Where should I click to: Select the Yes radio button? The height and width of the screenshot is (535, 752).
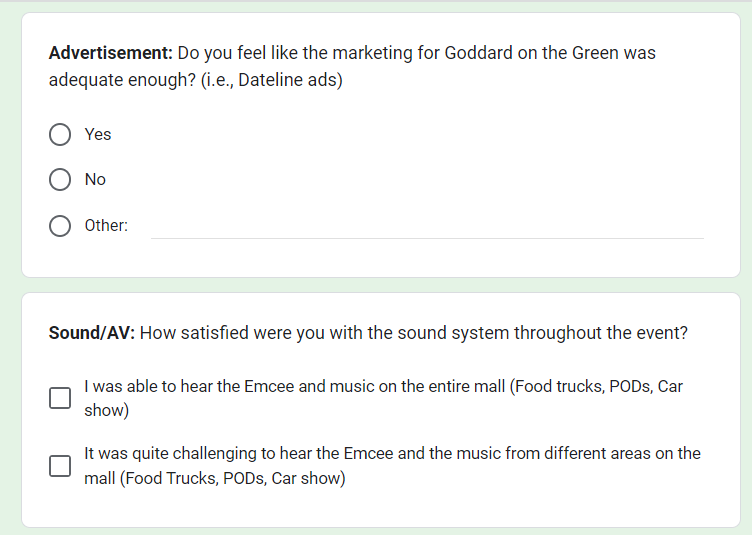coord(60,135)
